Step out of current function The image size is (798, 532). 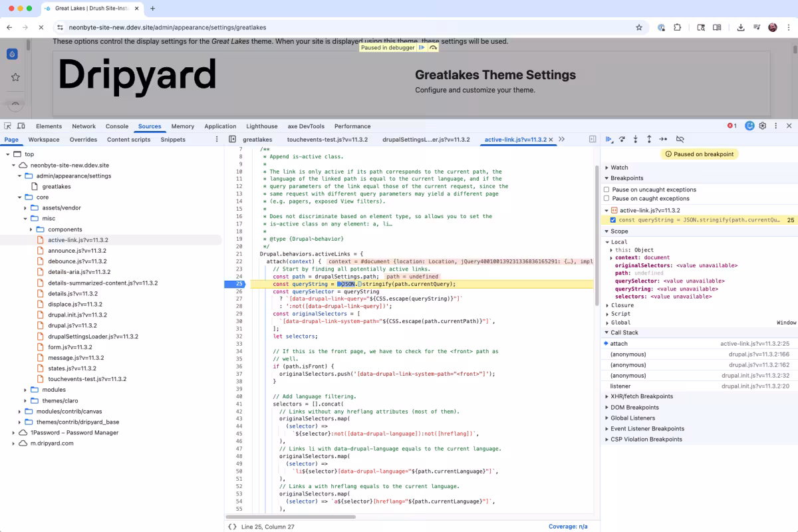pyautogui.click(x=648, y=139)
